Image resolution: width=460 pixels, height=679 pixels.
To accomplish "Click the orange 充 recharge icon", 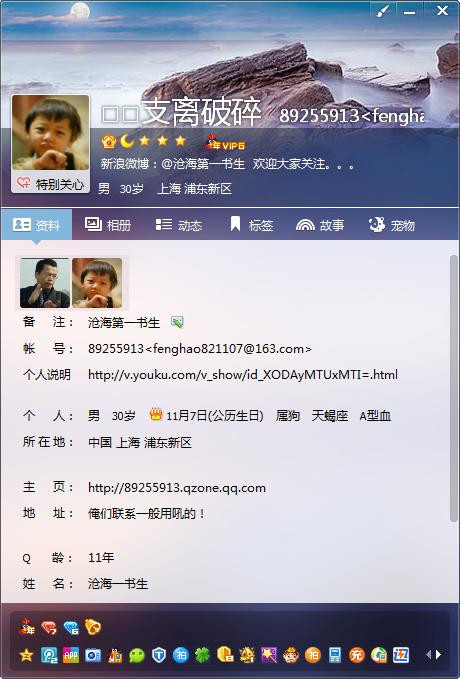I will (356, 655).
